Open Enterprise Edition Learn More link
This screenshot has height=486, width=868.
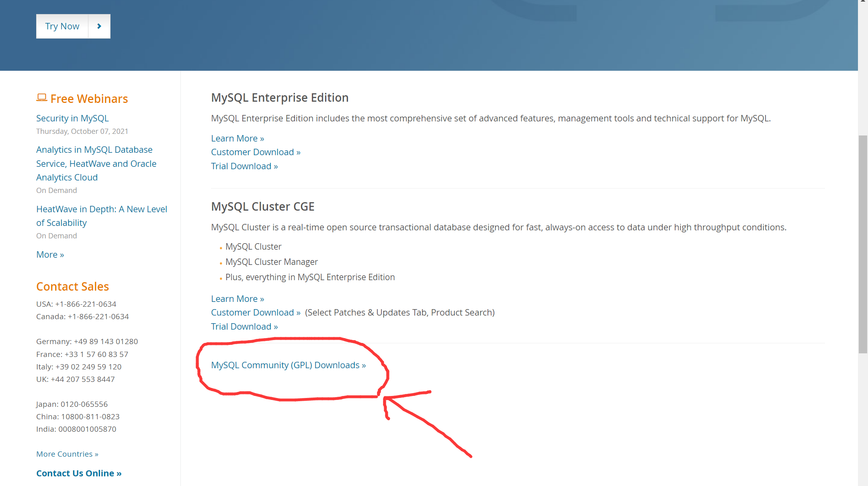pos(237,138)
